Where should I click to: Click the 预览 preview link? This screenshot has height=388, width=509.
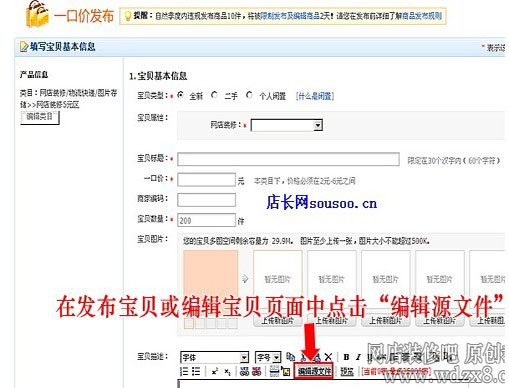(347, 371)
